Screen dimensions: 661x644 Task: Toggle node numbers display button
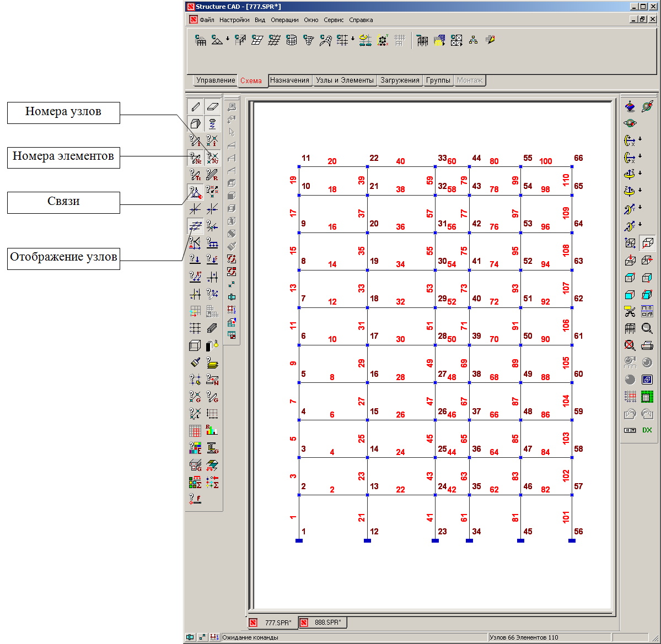point(212,158)
